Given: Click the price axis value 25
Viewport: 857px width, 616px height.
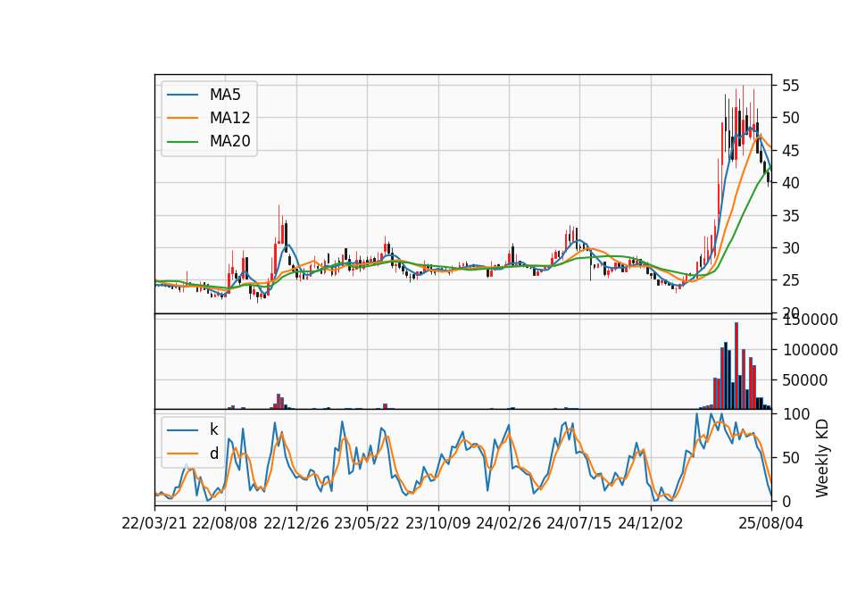Looking at the screenshot, I should (x=791, y=281).
